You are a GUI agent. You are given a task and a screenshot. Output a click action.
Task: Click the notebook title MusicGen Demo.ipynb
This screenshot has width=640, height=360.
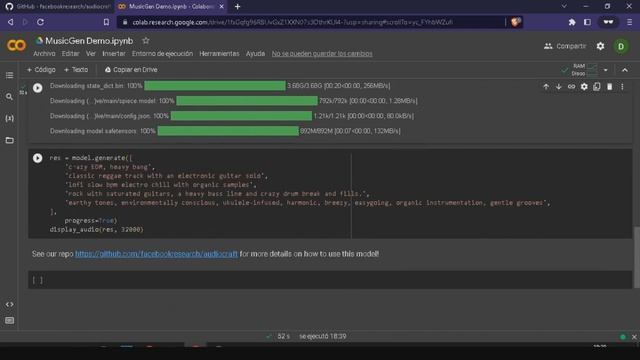[x=89, y=41]
